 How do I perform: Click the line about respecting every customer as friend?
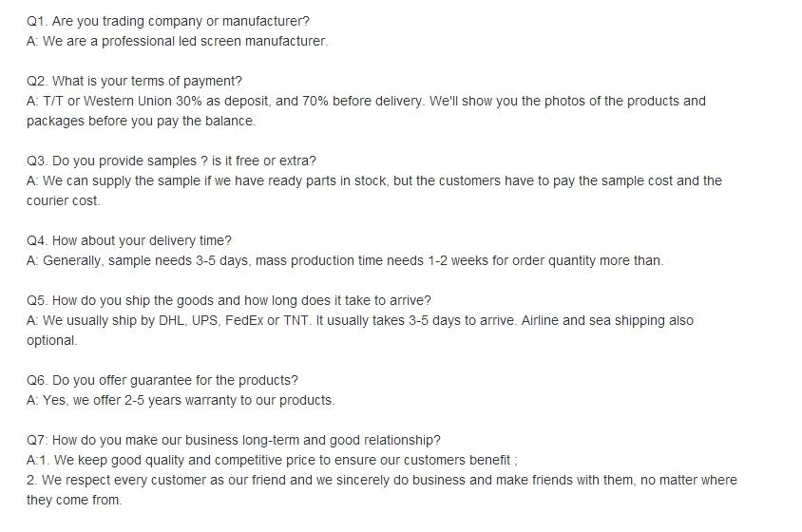(x=382, y=481)
